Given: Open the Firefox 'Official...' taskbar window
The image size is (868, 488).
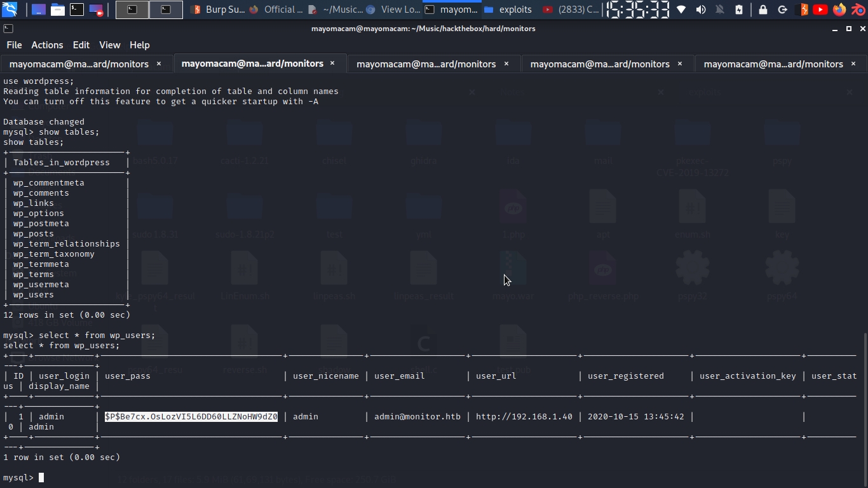Looking at the screenshot, I should 276,10.
